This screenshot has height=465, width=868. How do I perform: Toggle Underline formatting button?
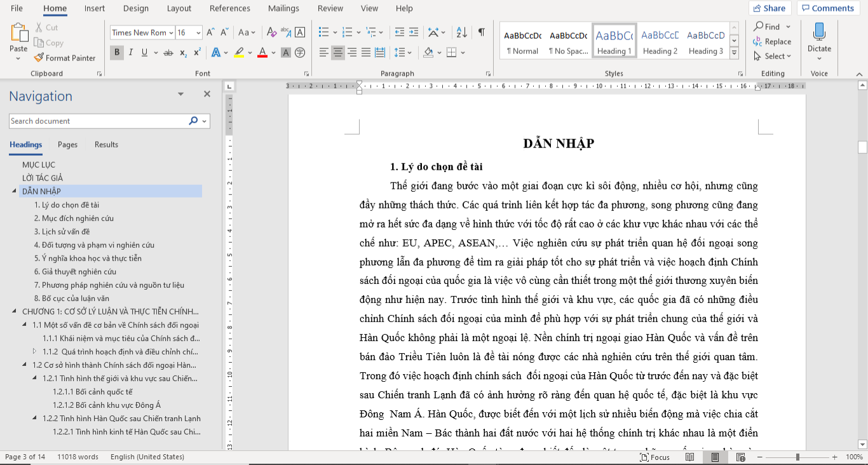[x=144, y=53]
